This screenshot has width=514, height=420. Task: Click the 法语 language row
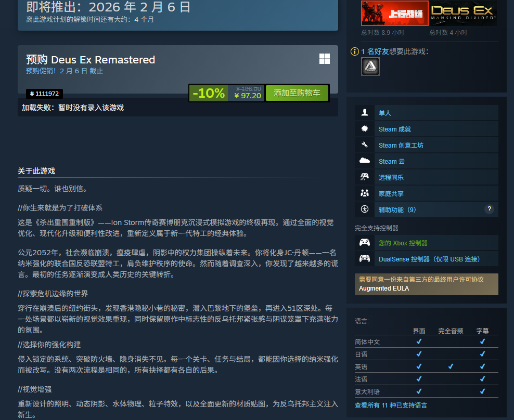point(427,379)
